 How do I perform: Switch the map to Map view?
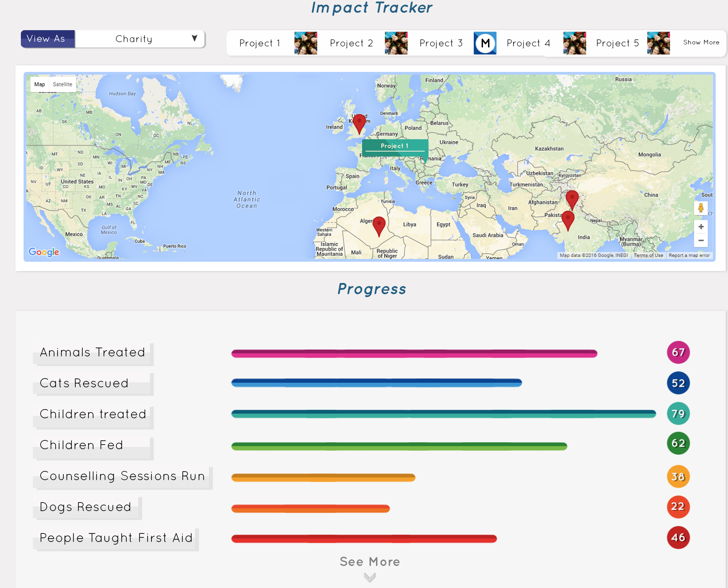39,84
